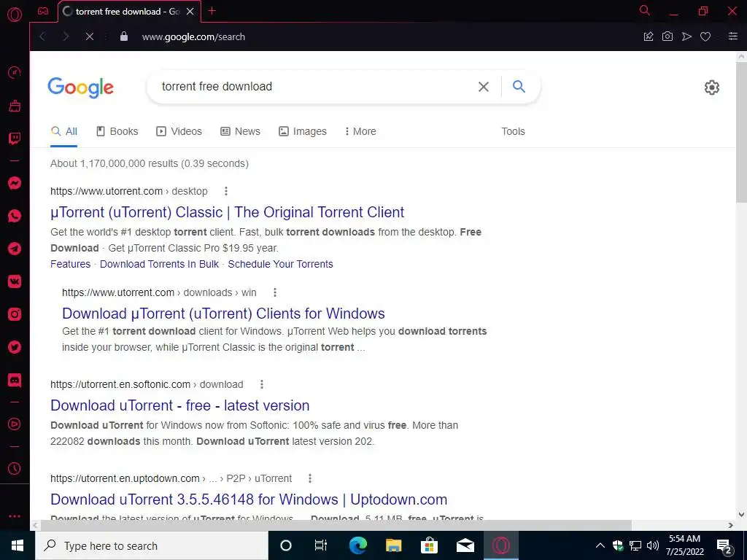
Task: Click the site security lock icon
Action: [124, 36]
